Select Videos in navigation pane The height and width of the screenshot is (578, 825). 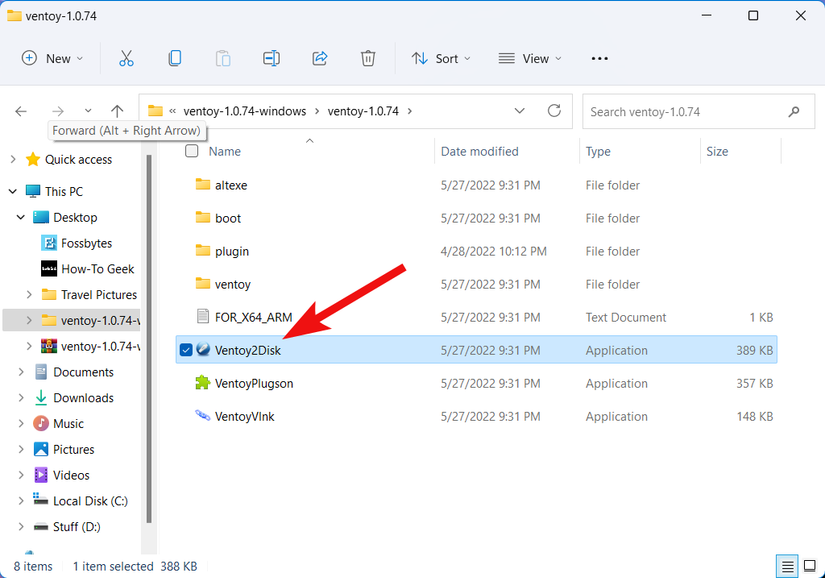coord(71,475)
